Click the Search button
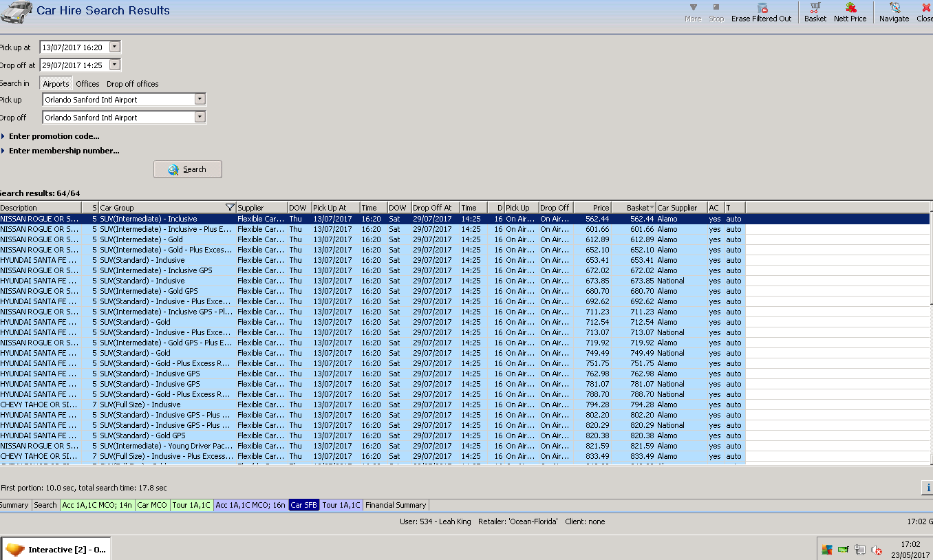This screenshot has height=560, width=933. point(188,169)
